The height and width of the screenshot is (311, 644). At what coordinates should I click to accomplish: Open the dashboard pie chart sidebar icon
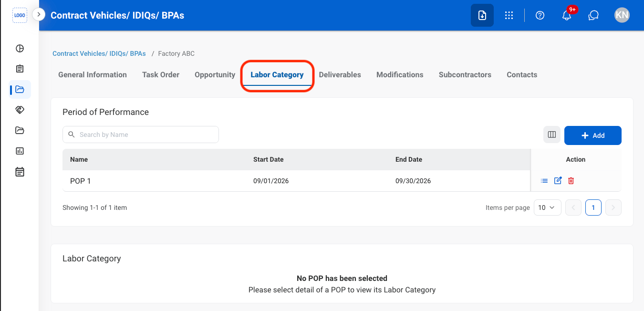(x=20, y=48)
